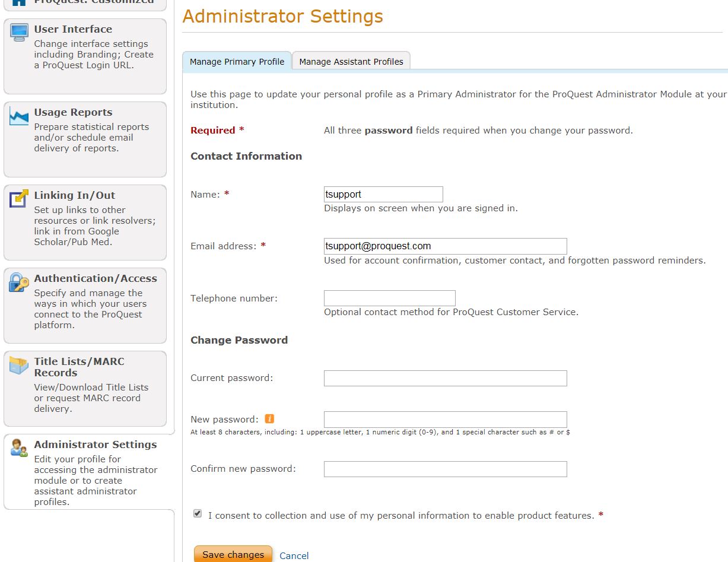Screen dimensions: 728x562
Task: Click the password requirements hint text
Action: [x=380, y=433]
